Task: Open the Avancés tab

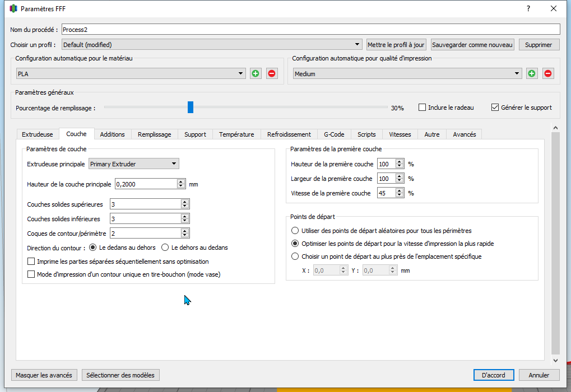Action: tap(465, 134)
